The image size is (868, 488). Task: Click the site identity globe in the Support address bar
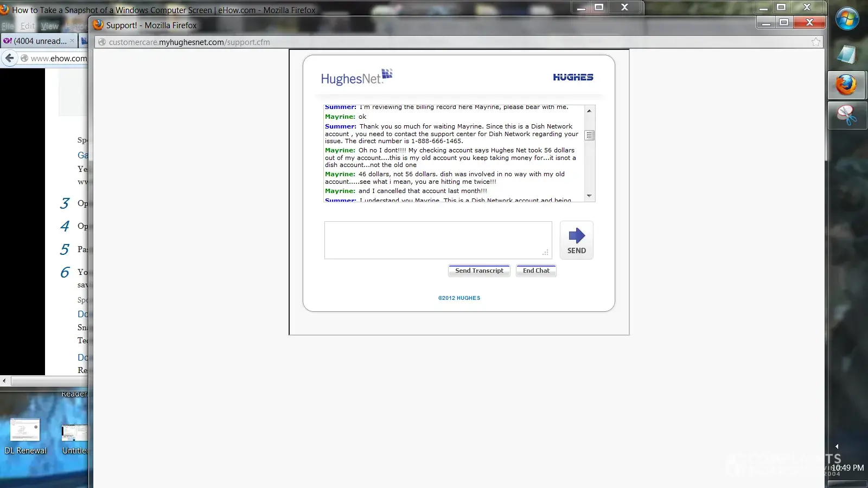(x=102, y=42)
